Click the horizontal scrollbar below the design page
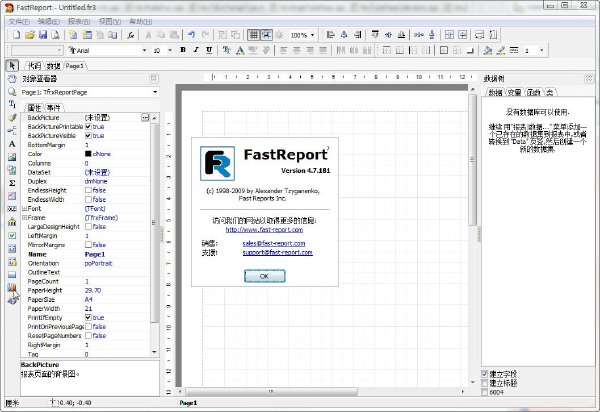 click(x=271, y=392)
